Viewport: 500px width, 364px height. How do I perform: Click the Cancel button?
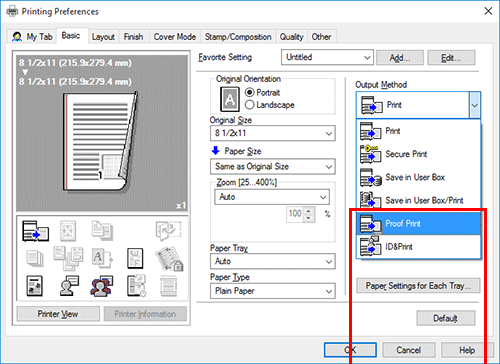(409, 350)
